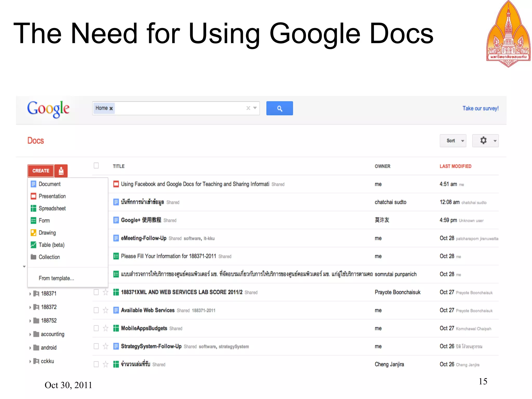Screen dimensions: 532x399
Task: Create a new Presentation
Action: point(68,196)
